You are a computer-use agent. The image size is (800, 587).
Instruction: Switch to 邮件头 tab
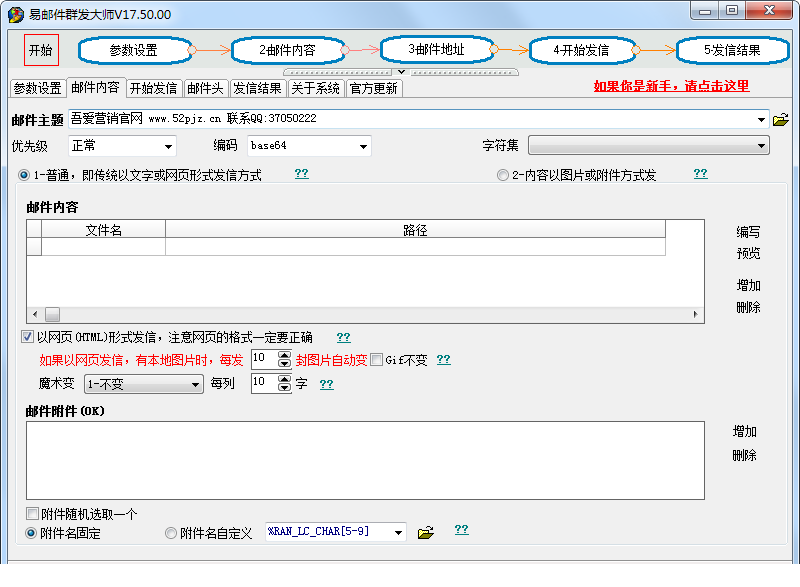tap(205, 88)
